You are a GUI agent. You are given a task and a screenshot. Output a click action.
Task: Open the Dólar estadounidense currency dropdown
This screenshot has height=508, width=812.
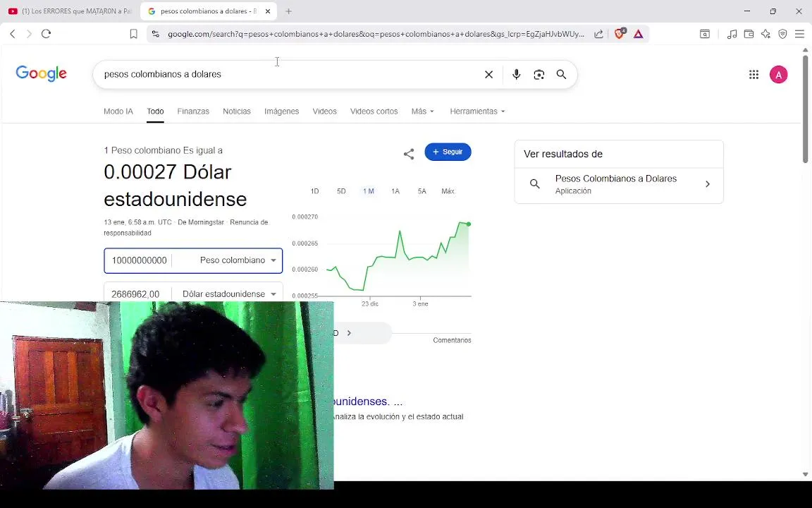point(229,294)
